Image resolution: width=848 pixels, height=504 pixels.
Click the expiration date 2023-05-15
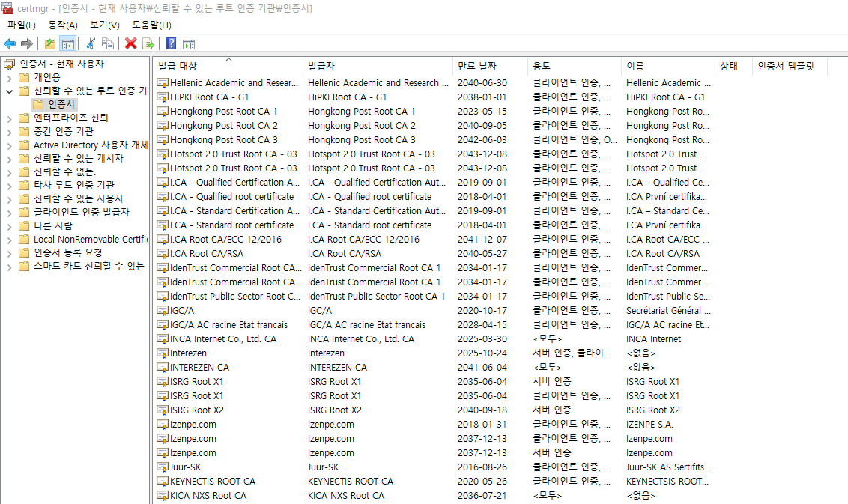point(482,112)
